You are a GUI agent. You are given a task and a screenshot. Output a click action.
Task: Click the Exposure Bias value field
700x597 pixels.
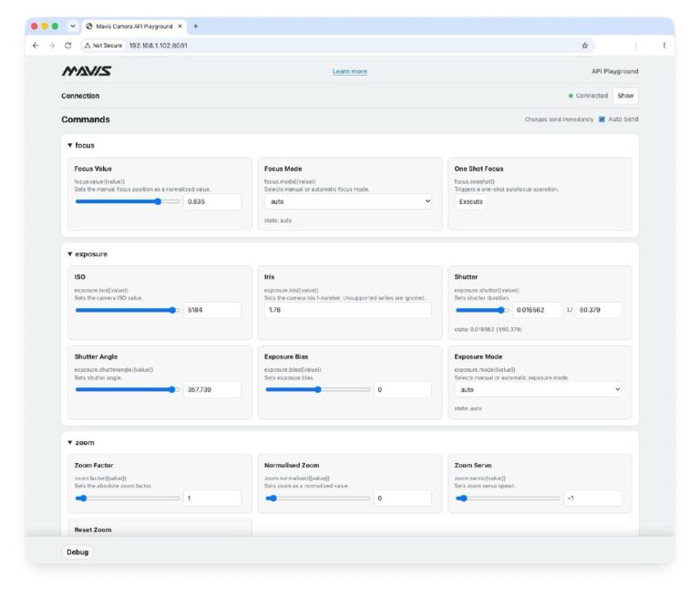tap(403, 389)
